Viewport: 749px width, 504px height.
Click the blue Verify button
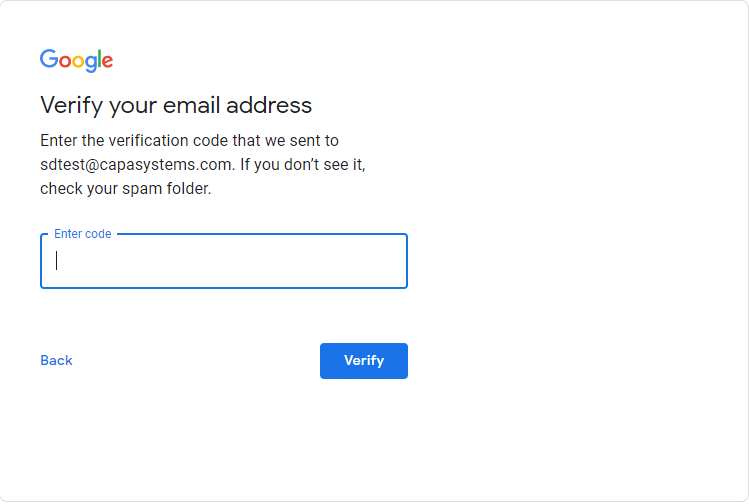click(364, 361)
